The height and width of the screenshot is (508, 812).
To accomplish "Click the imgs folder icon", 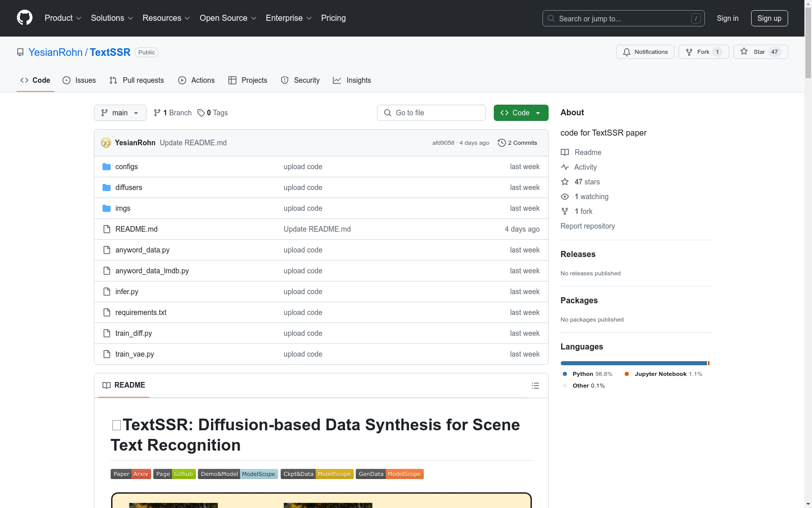I will pos(107,208).
